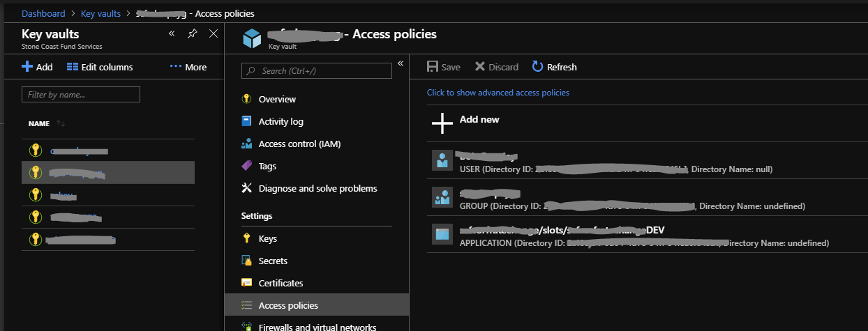Click the USER policy avatar icon
868x331 pixels.
(x=442, y=160)
